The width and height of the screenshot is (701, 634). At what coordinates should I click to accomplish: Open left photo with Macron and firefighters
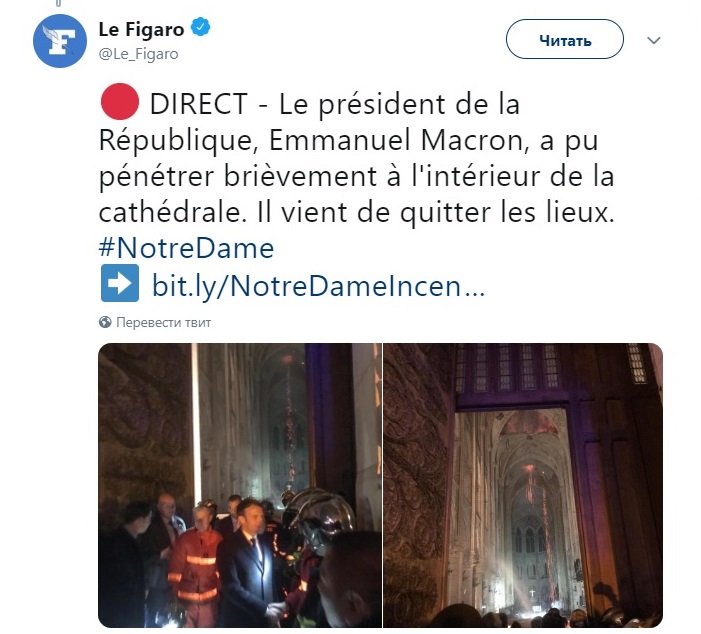coord(240,485)
